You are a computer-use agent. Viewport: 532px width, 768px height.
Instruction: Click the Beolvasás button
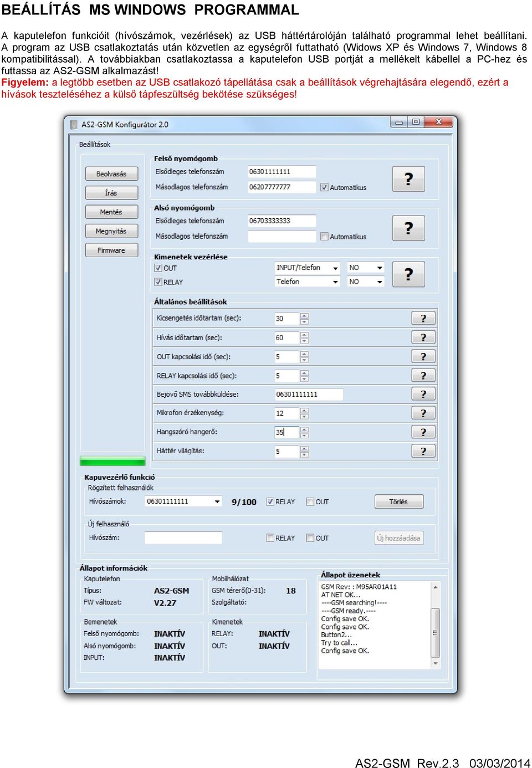pyautogui.click(x=111, y=173)
